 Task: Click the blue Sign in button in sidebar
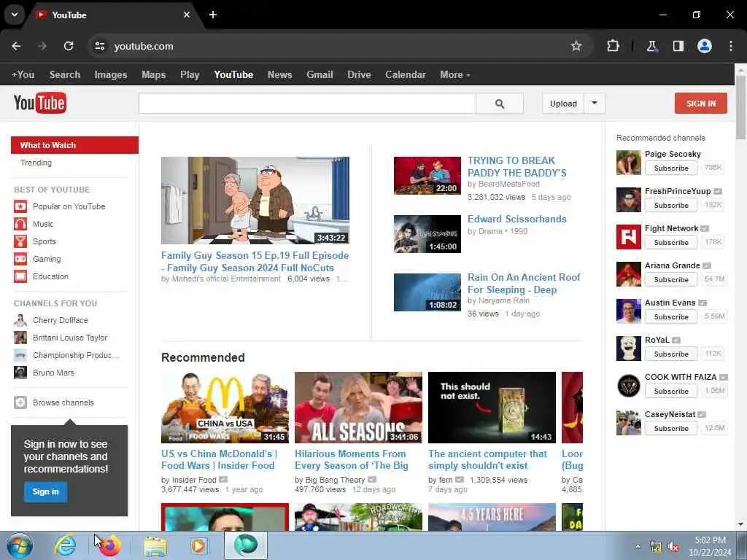[x=46, y=492]
